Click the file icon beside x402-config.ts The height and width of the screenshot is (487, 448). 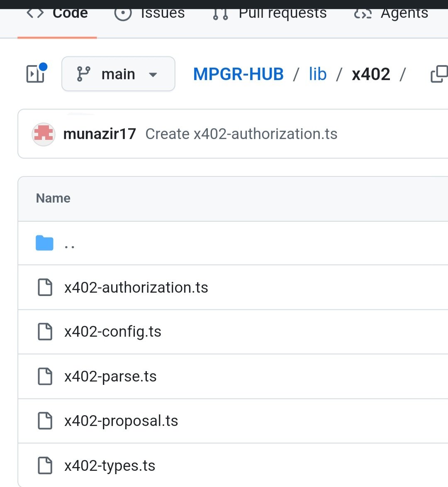(45, 332)
